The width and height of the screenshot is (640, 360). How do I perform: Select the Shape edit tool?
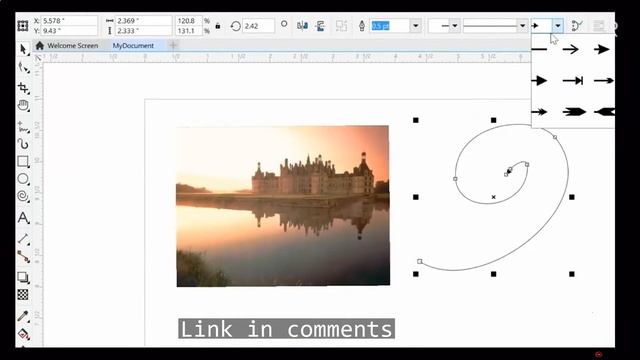tap(23, 68)
